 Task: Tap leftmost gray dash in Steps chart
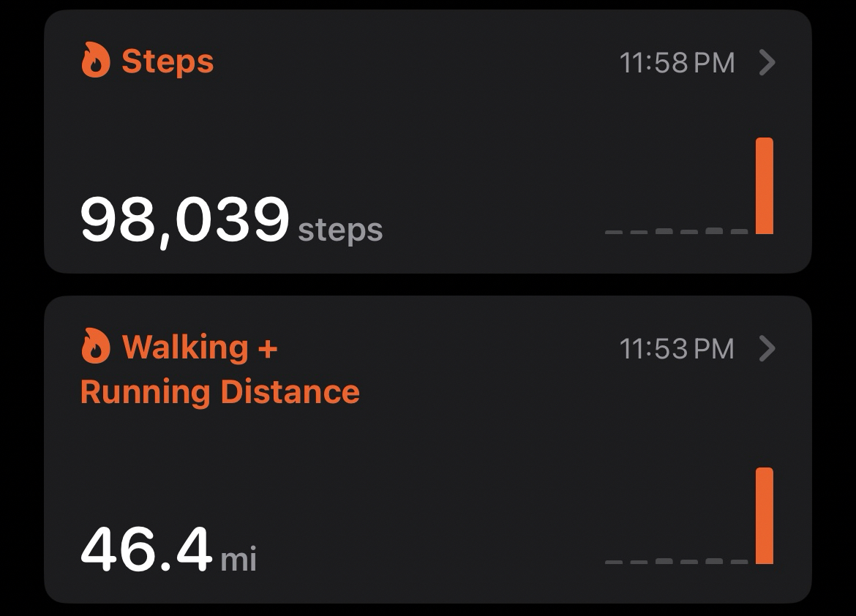(x=614, y=232)
